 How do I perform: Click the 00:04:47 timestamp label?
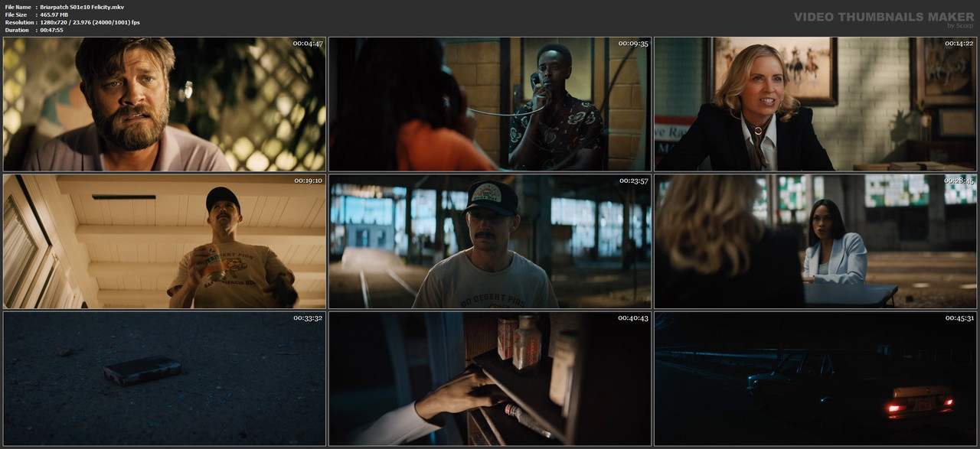click(x=308, y=44)
